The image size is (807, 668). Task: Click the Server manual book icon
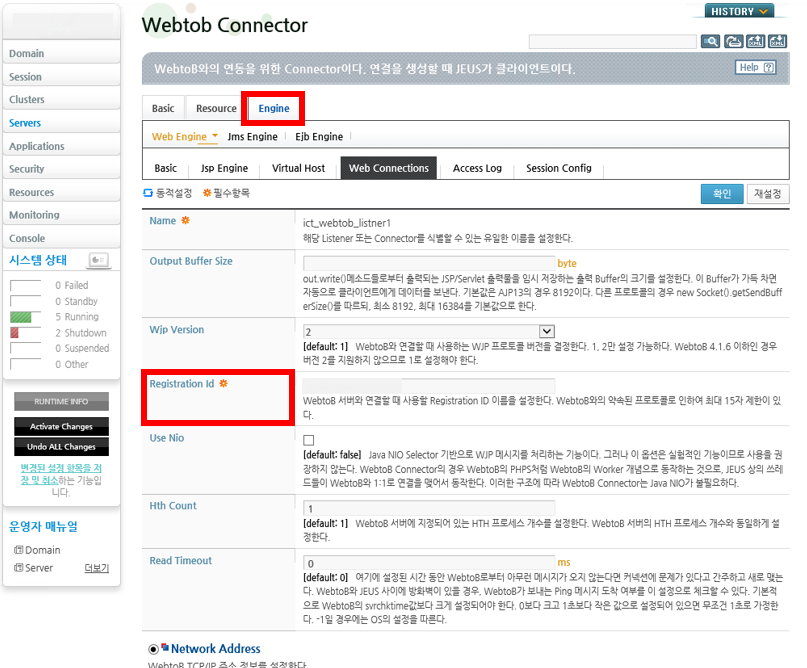point(19,568)
